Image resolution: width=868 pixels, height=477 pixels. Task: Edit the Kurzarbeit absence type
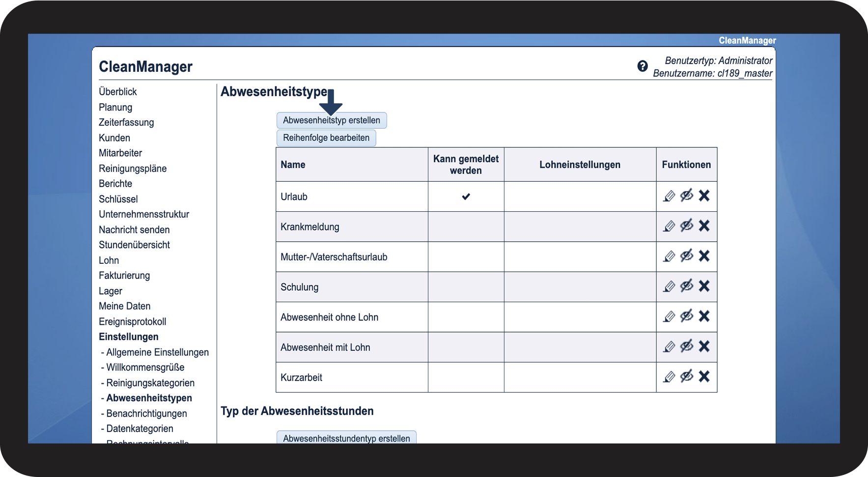[669, 377]
